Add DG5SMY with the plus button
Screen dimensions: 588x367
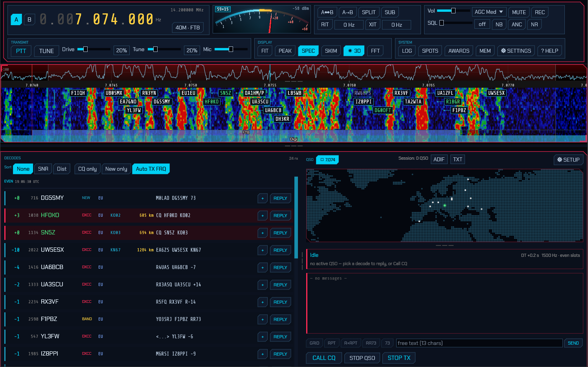pyautogui.click(x=263, y=198)
